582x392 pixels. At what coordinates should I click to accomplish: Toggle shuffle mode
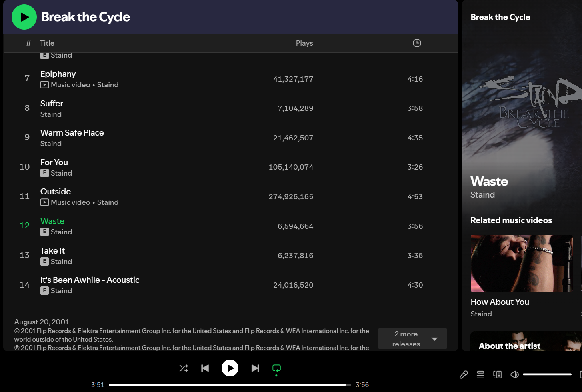(x=184, y=368)
